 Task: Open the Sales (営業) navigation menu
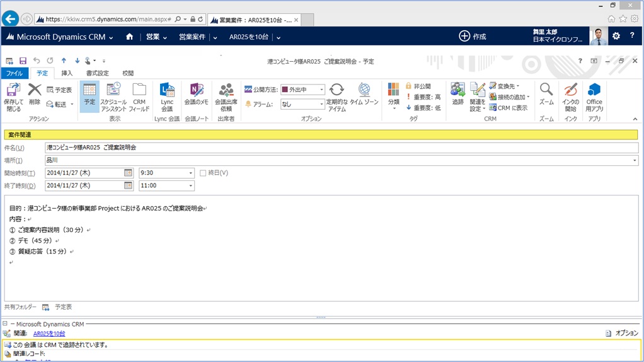point(156,37)
